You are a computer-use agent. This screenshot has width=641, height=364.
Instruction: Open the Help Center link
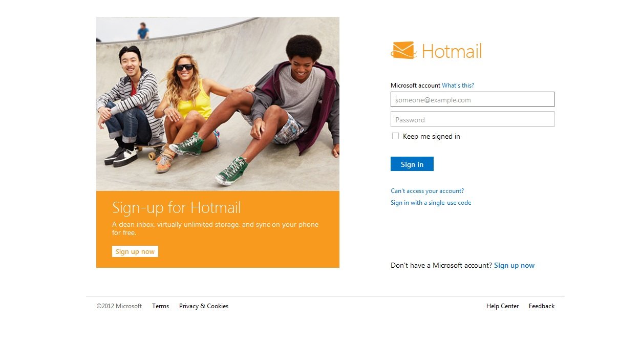[x=502, y=306]
